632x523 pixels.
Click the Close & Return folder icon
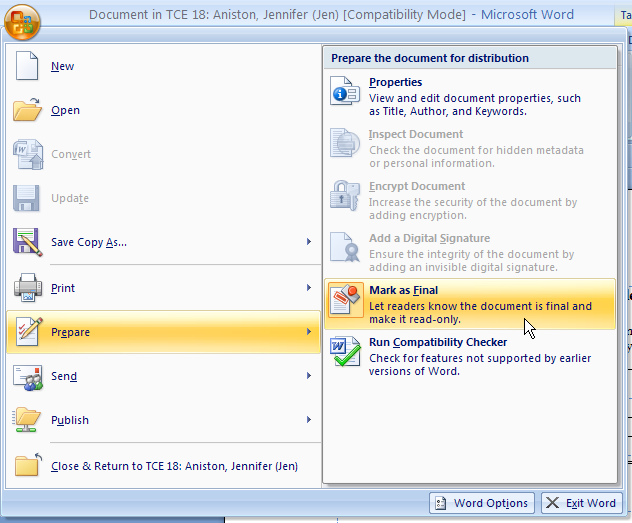coord(28,465)
